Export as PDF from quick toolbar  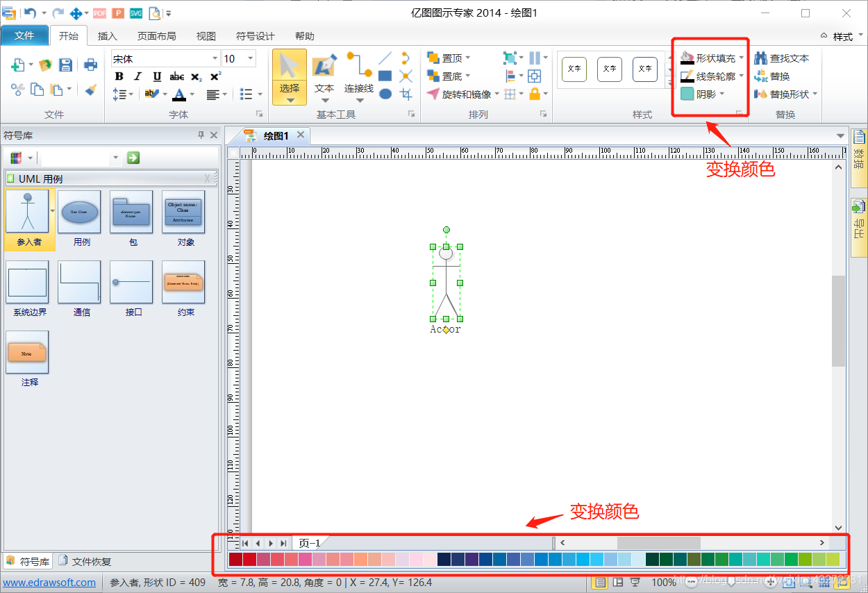pyautogui.click(x=99, y=12)
